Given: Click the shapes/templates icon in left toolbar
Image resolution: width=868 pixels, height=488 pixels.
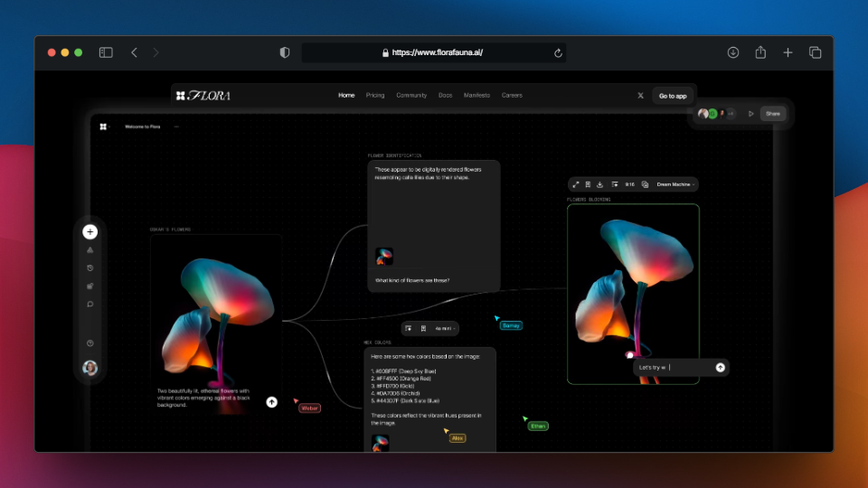Looking at the screenshot, I should [x=90, y=286].
